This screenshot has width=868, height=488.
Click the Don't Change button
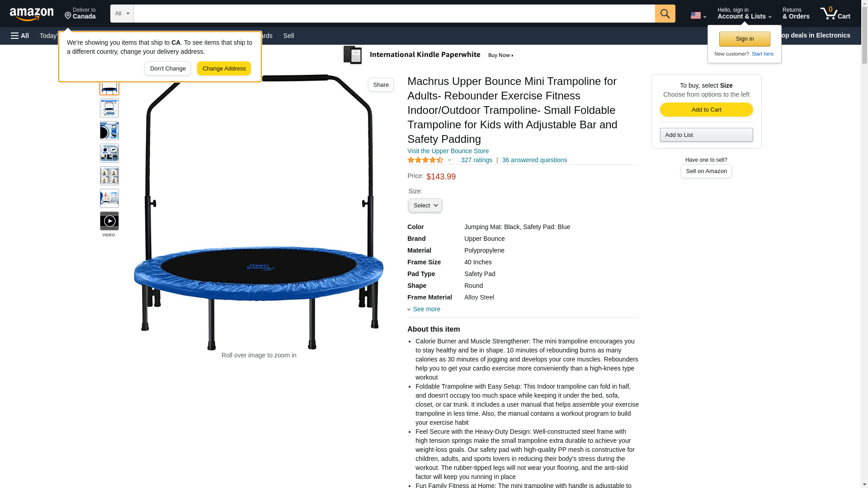tap(168, 69)
